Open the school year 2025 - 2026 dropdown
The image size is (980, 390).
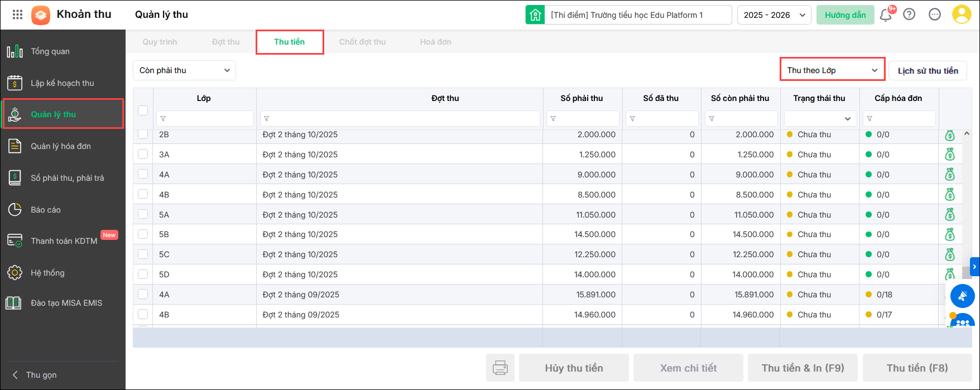(x=774, y=15)
